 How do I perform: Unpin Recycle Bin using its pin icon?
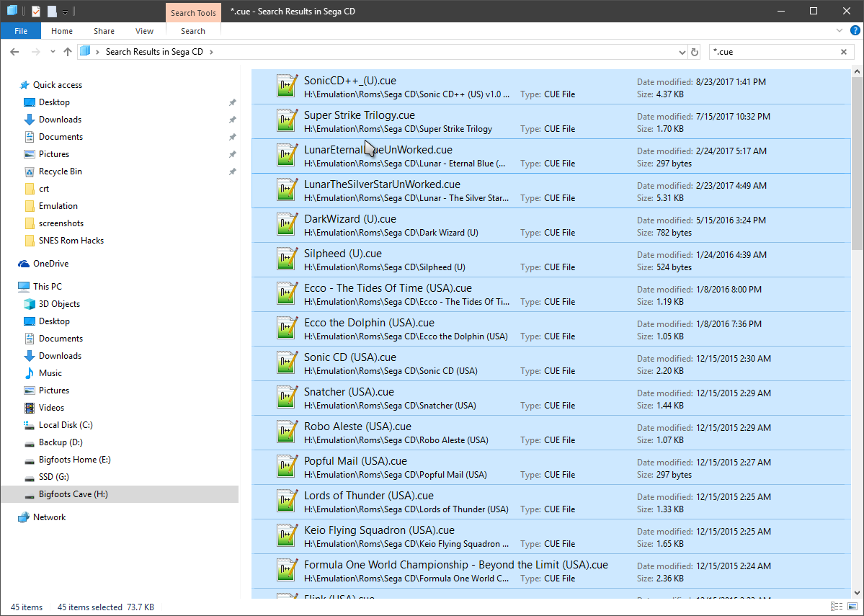click(x=233, y=171)
